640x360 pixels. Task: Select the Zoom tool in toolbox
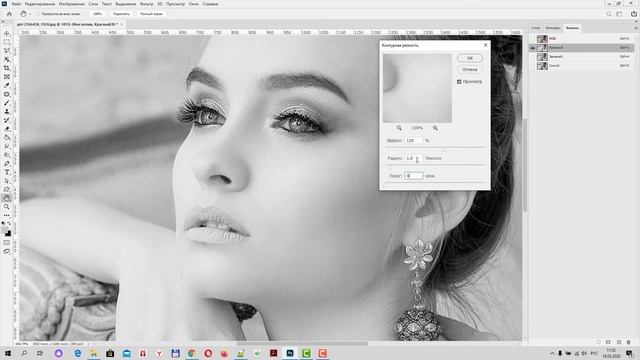(x=7, y=207)
